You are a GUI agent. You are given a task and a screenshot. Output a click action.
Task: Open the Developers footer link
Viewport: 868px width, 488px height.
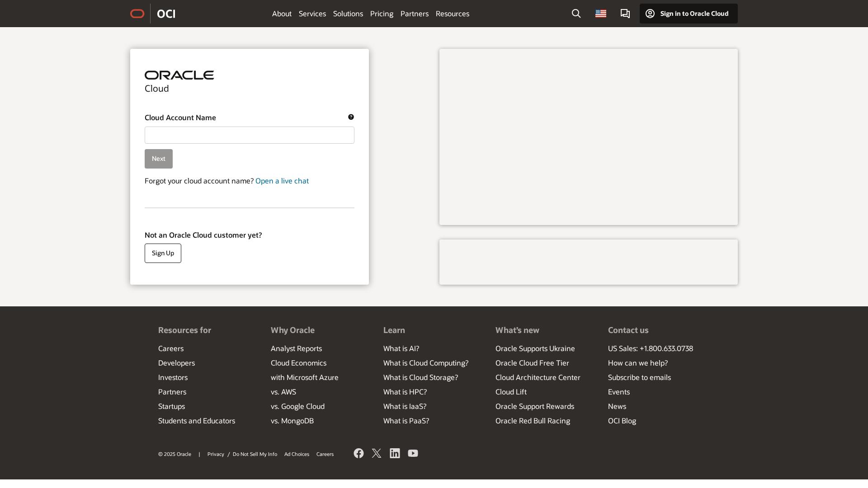[176, 363]
